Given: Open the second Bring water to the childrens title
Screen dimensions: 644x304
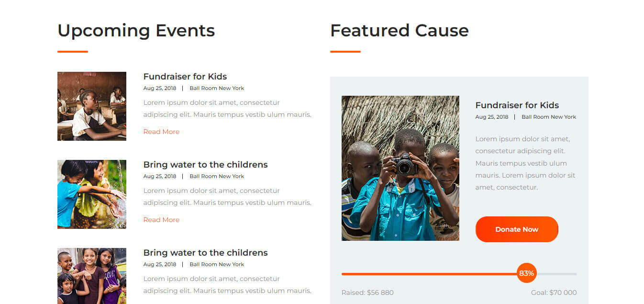Looking at the screenshot, I should coord(205,165).
